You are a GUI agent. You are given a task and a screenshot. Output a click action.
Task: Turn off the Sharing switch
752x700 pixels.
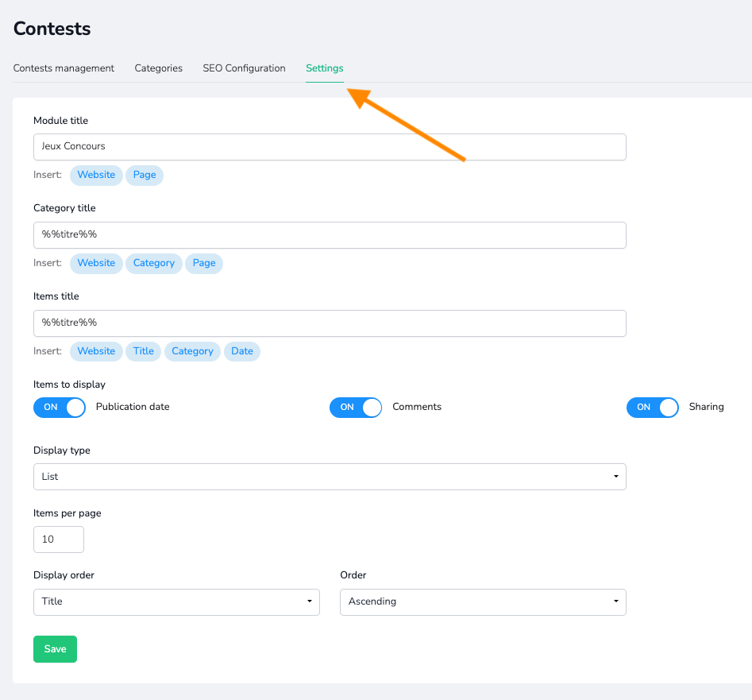(x=652, y=407)
